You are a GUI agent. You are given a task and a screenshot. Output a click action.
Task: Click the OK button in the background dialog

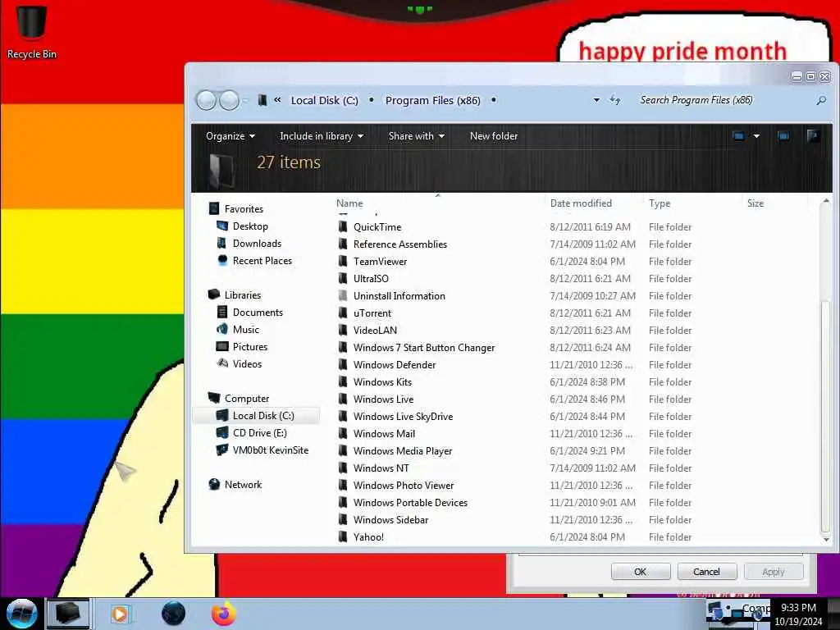(640, 572)
